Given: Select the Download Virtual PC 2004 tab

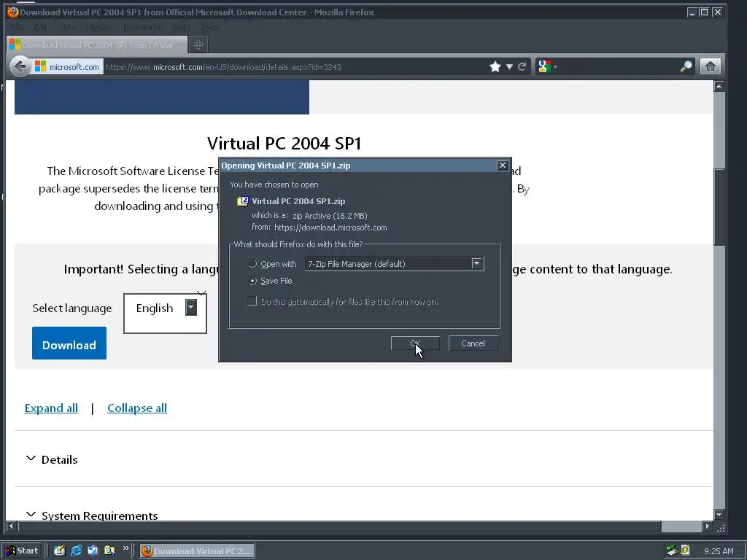Looking at the screenshot, I should tap(97, 44).
